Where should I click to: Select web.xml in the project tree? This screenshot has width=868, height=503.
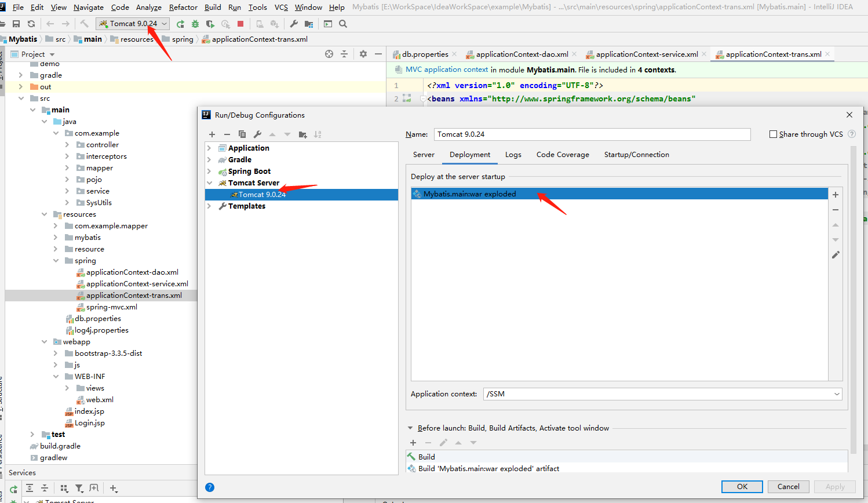pos(100,400)
